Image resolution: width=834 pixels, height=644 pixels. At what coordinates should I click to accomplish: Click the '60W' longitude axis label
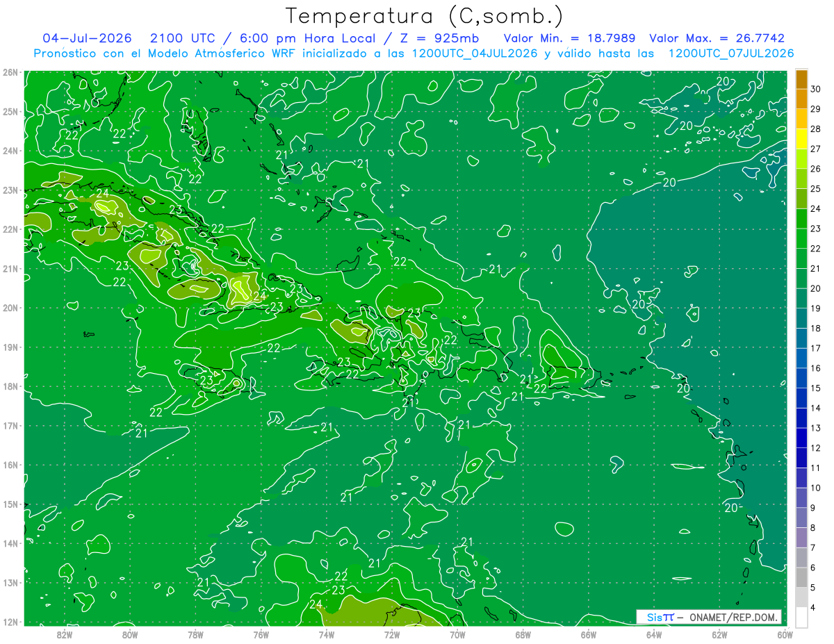(x=785, y=634)
